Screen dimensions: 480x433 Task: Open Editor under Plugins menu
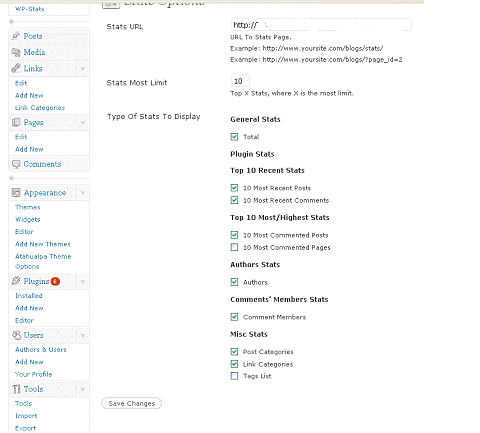tap(24, 320)
